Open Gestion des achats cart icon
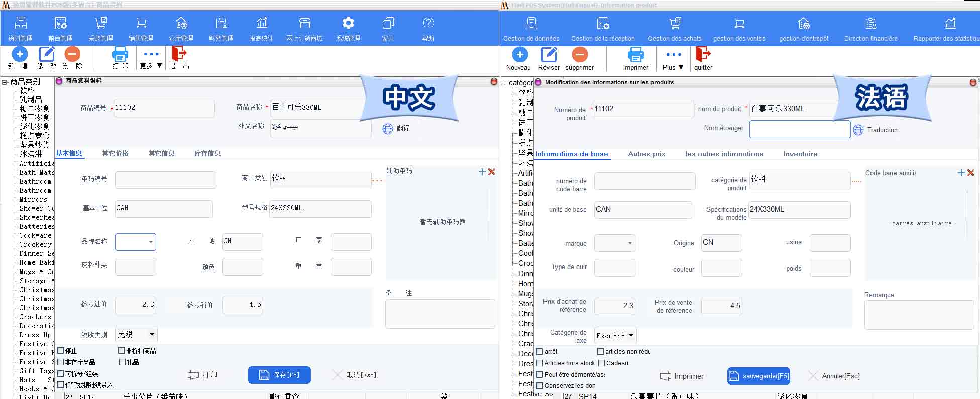Viewport: 980px width, 399px height. (675, 23)
